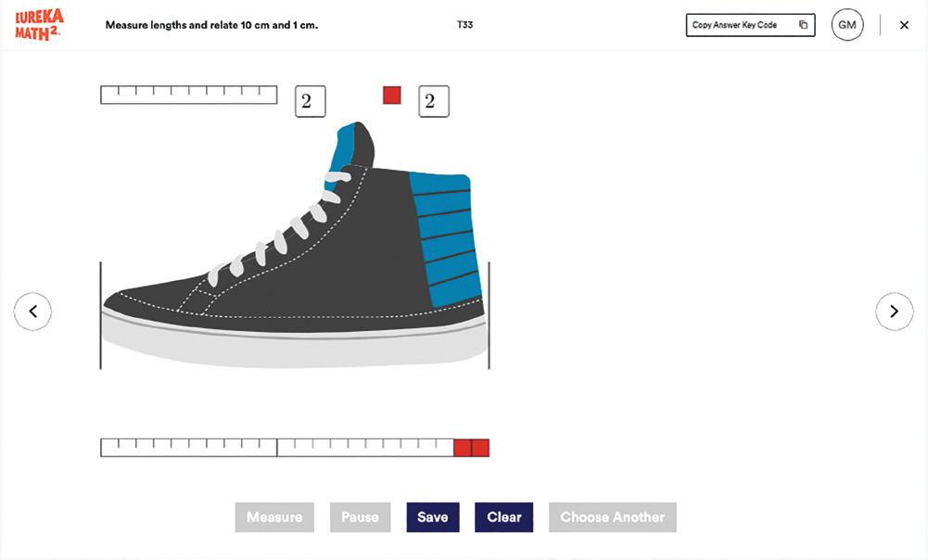This screenshot has height=560, width=928.
Task: Select the red 1 cm cube tool
Action: click(x=392, y=95)
